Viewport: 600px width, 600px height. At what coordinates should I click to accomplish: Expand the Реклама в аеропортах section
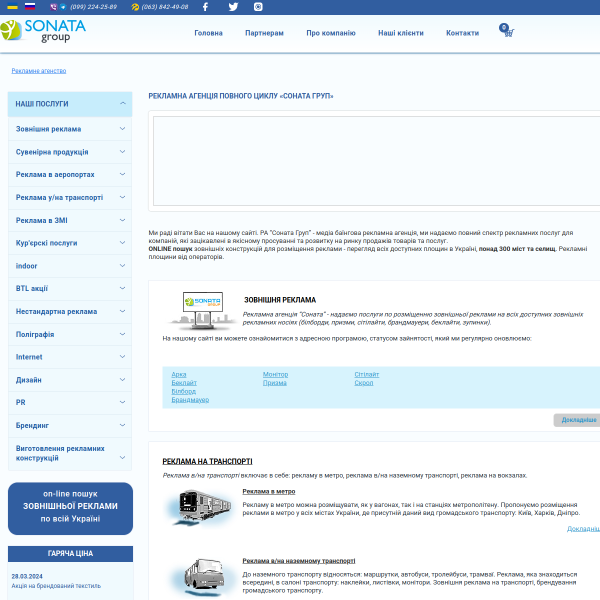tap(70, 174)
